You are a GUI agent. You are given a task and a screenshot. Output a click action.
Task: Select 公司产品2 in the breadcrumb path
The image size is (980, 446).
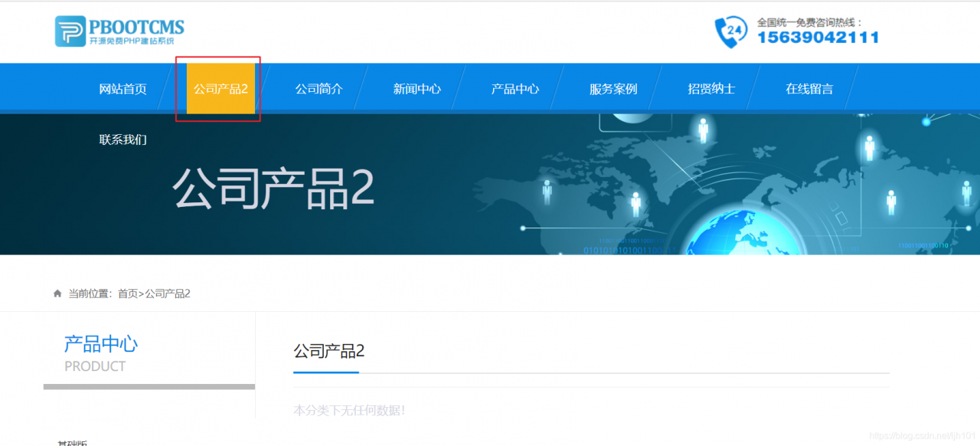click(168, 294)
